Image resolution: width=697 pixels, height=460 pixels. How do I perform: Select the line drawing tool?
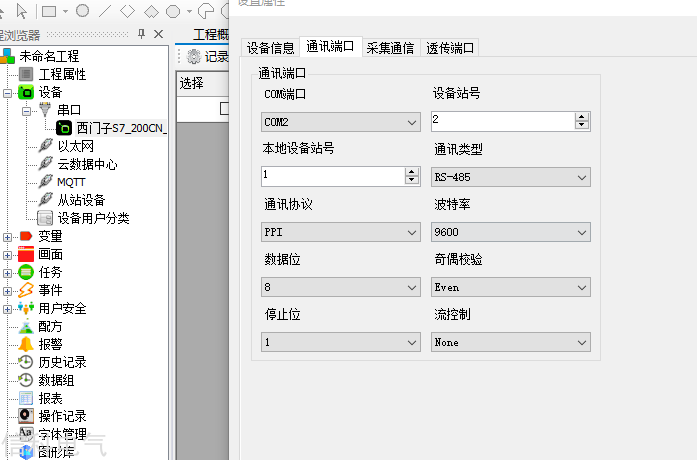tap(105, 11)
